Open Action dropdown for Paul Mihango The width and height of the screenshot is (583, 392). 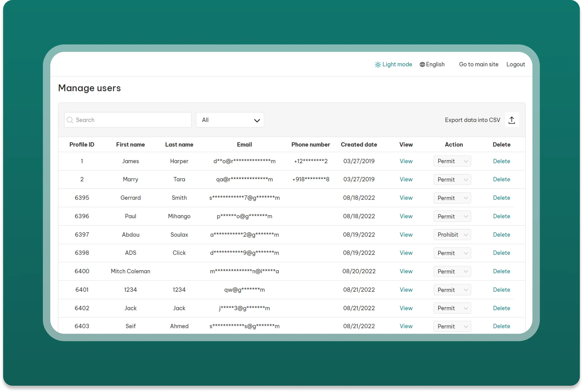click(x=452, y=216)
